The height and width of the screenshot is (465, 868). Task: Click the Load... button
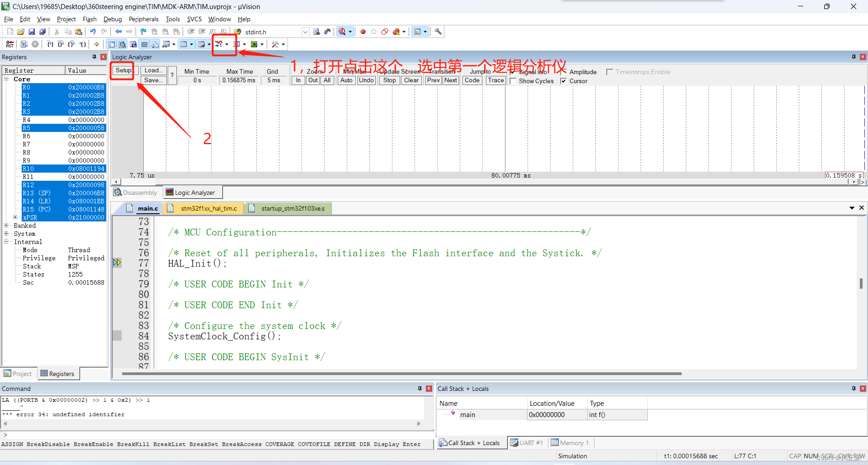point(154,70)
